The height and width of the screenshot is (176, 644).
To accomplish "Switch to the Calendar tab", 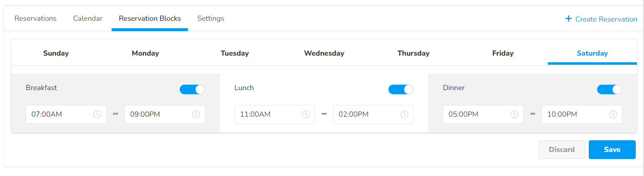I will pos(88,19).
